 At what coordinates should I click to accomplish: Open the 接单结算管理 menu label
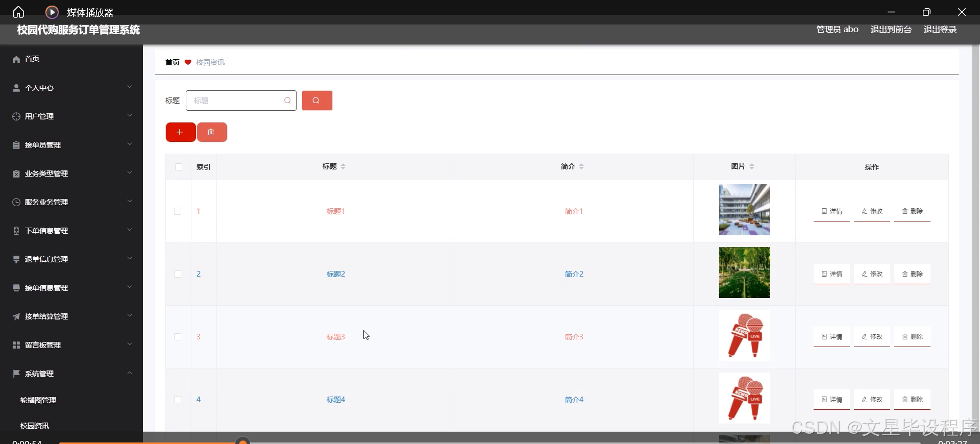(x=46, y=316)
